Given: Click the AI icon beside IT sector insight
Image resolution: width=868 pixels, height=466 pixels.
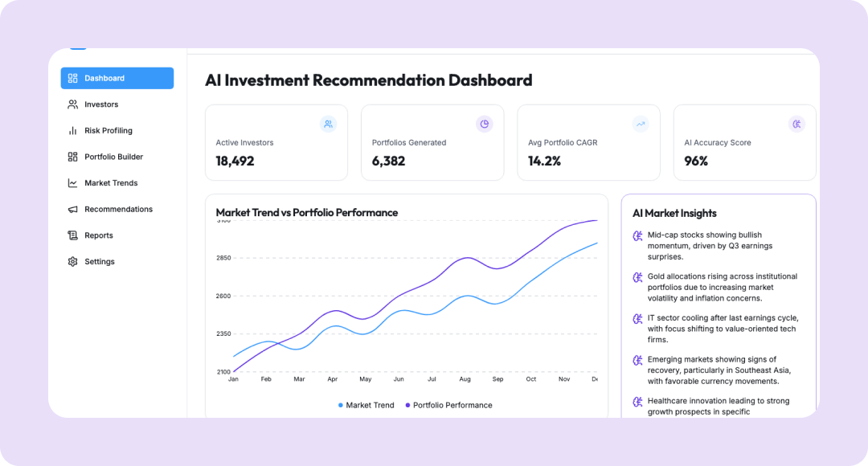Looking at the screenshot, I should [x=637, y=319].
